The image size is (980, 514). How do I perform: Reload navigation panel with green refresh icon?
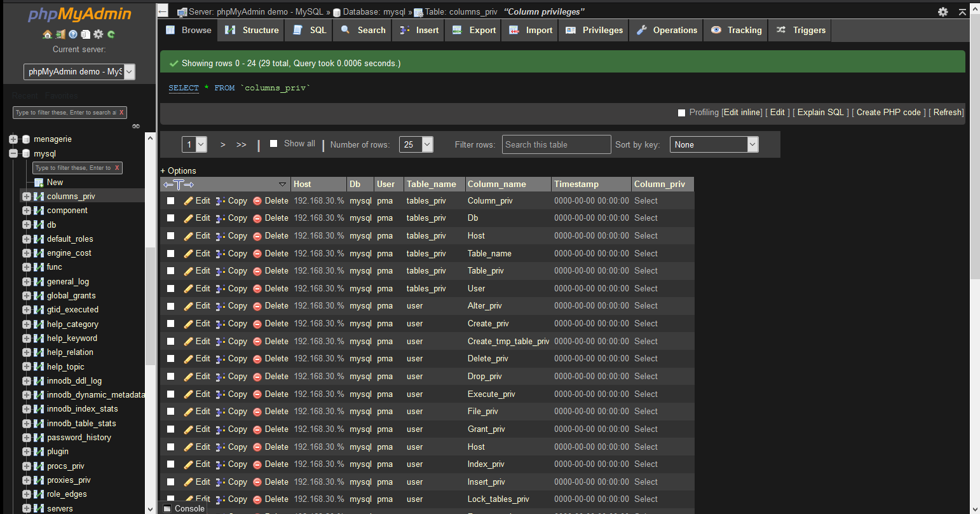(x=111, y=34)
